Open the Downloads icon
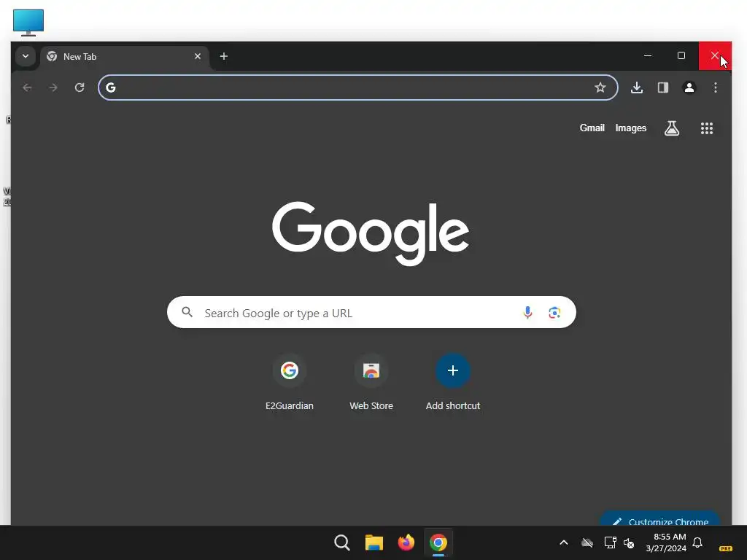747x560 pixels. click(x=636, y=87)
